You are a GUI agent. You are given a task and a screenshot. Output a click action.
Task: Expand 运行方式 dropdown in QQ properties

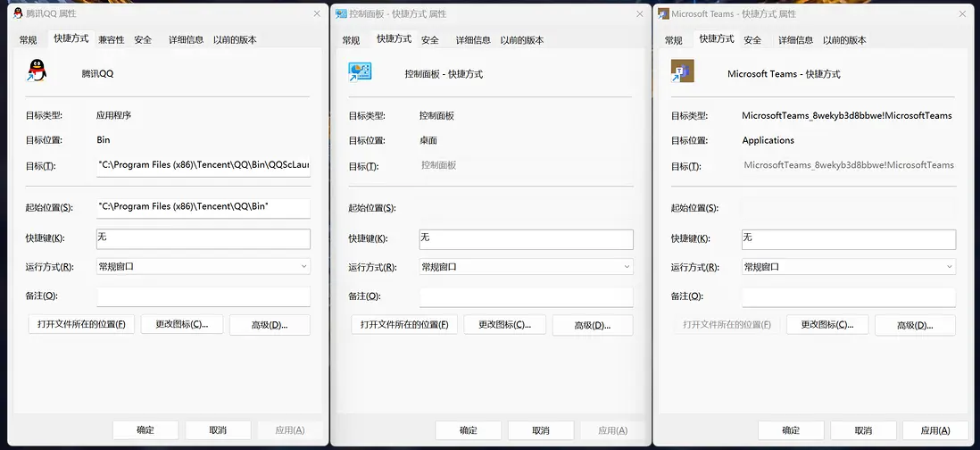tap(203, 266)
